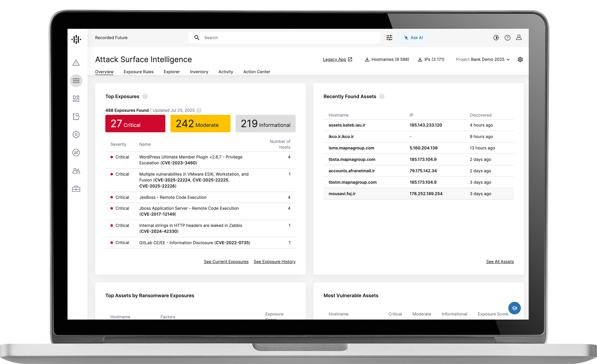Screen dimensions: 597x364
Task: Open the Legacy App link
Action: click(x=338, y=59)
